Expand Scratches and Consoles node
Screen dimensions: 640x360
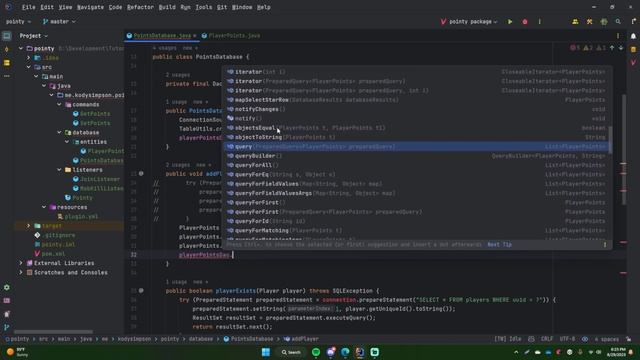click(x=21, y=273)
